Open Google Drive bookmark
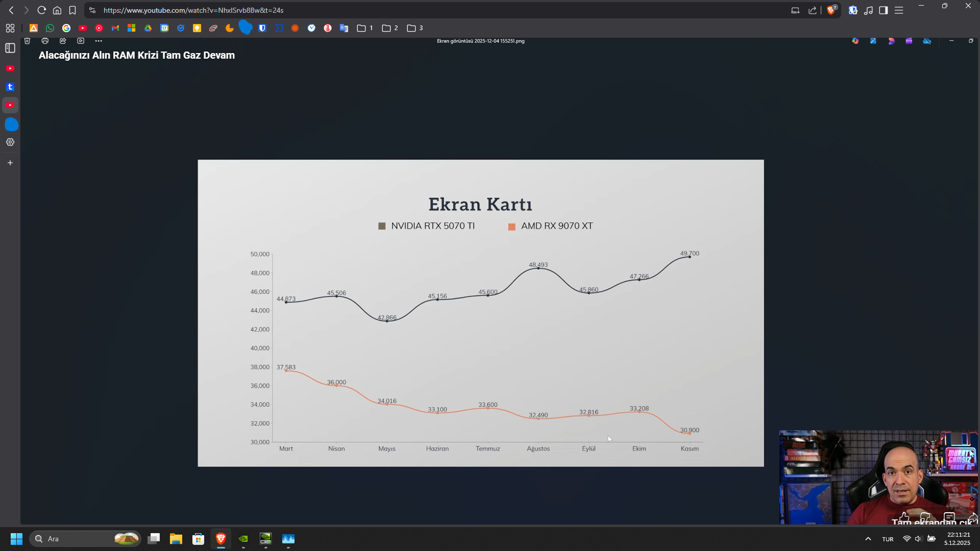Viewport: 980px width, 551px height. click(x=148, y=28)
